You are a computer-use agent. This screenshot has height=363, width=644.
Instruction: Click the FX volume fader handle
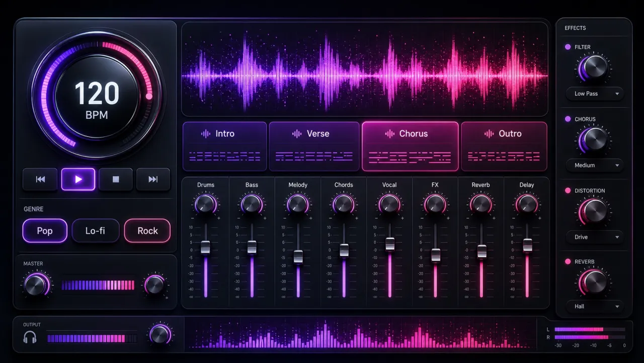(436, 255)
